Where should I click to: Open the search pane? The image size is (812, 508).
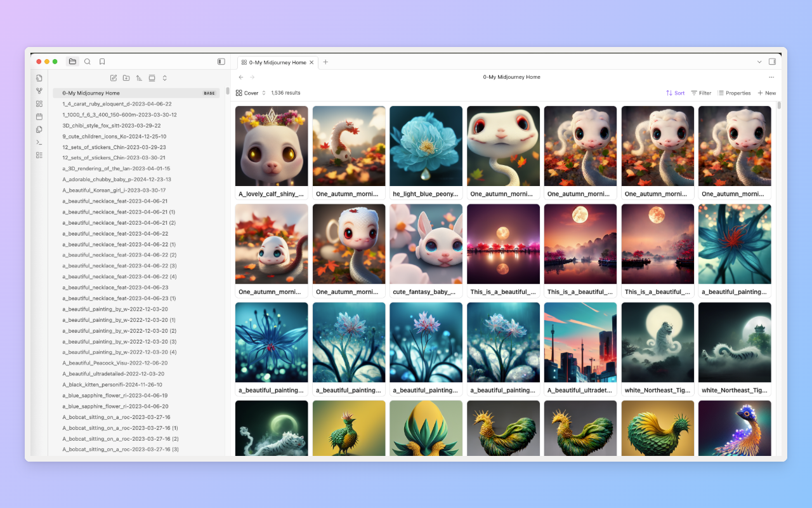88,62
